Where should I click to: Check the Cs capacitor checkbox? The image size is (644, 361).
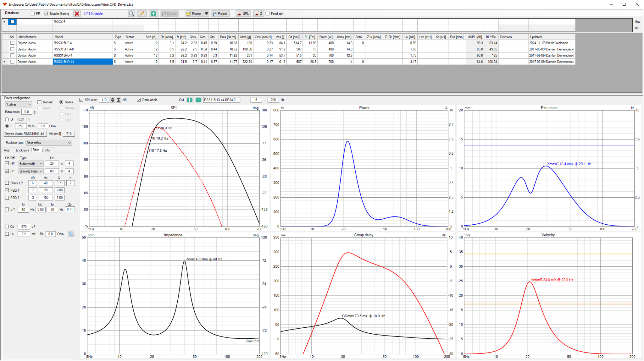click(7, 226)
